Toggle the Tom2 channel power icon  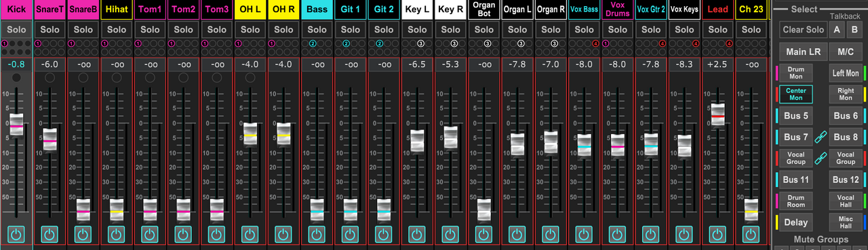[184, 234]
